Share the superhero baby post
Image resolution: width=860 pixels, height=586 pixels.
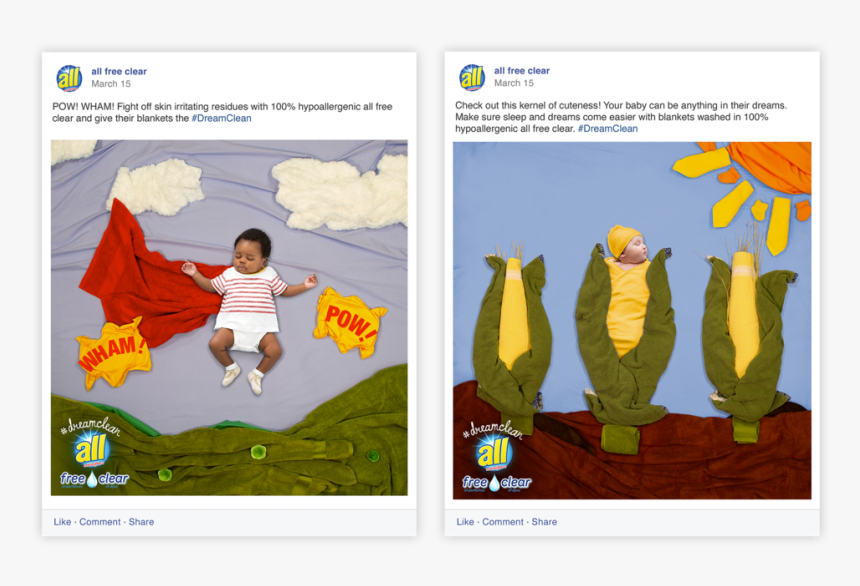(141, 522)
